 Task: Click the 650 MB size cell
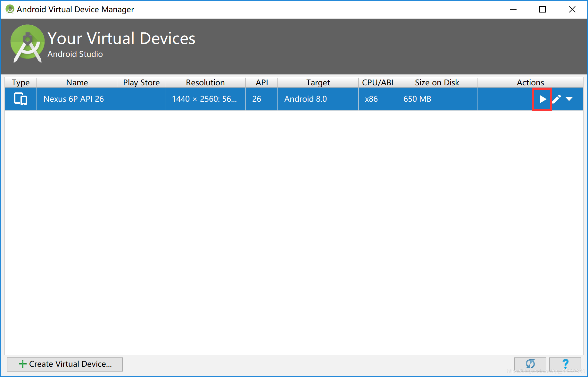pos(437,99)
